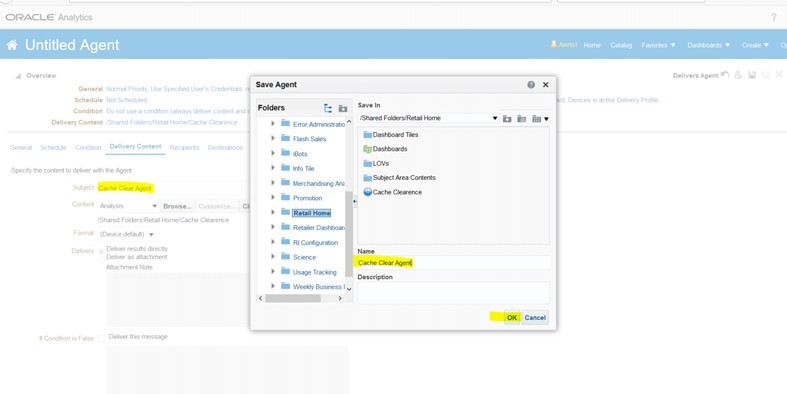Expand the iBots folder node
This screenshot has width=787, height=394.
[x=273, y=153]
